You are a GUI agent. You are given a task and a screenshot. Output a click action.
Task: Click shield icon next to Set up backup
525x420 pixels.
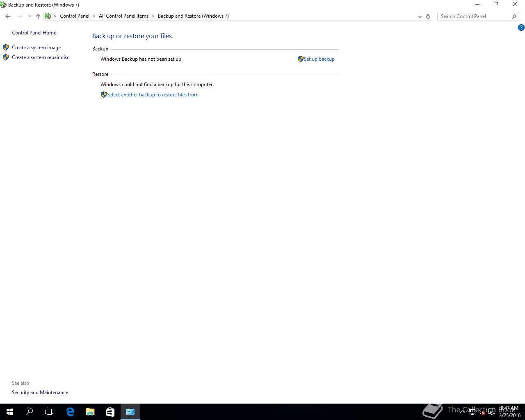pyautogui.click(x=301, y=59)
